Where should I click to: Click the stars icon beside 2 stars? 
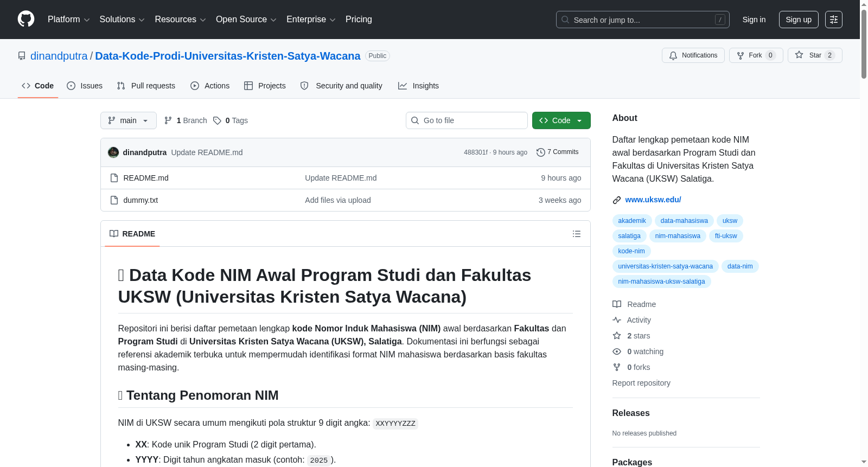pos(617,336)
